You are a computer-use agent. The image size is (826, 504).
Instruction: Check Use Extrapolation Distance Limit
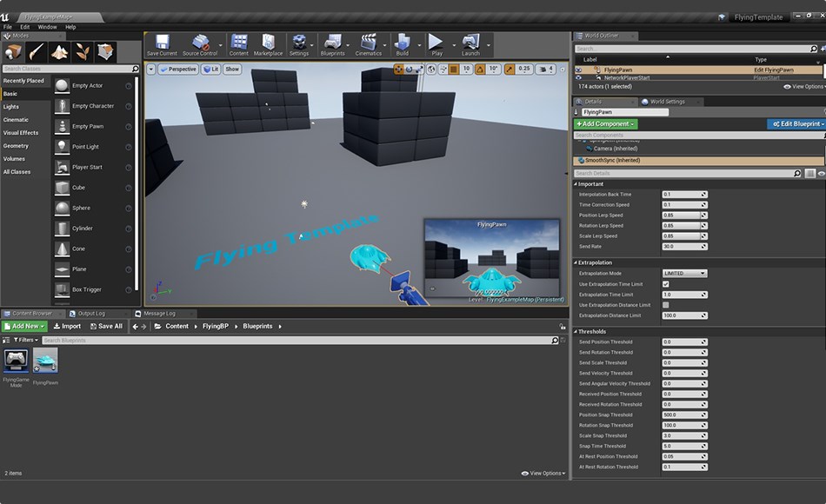(x=666, y=304)
